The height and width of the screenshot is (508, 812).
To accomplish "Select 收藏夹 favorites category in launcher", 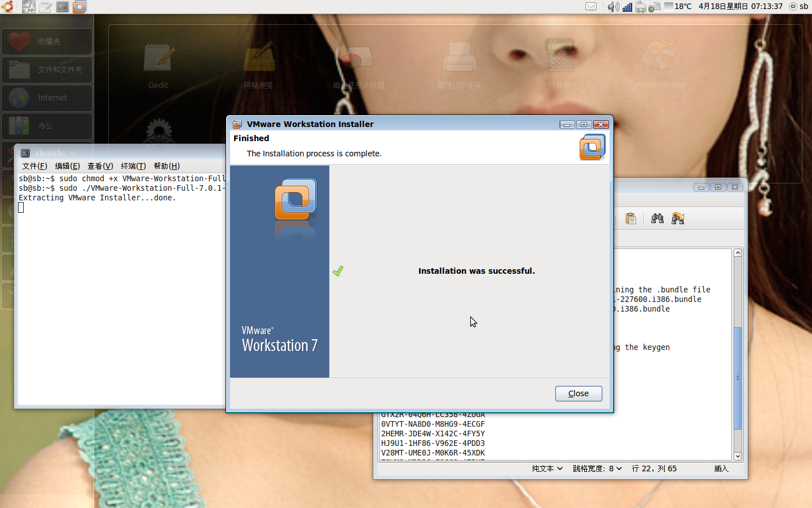I will [47, 42].
